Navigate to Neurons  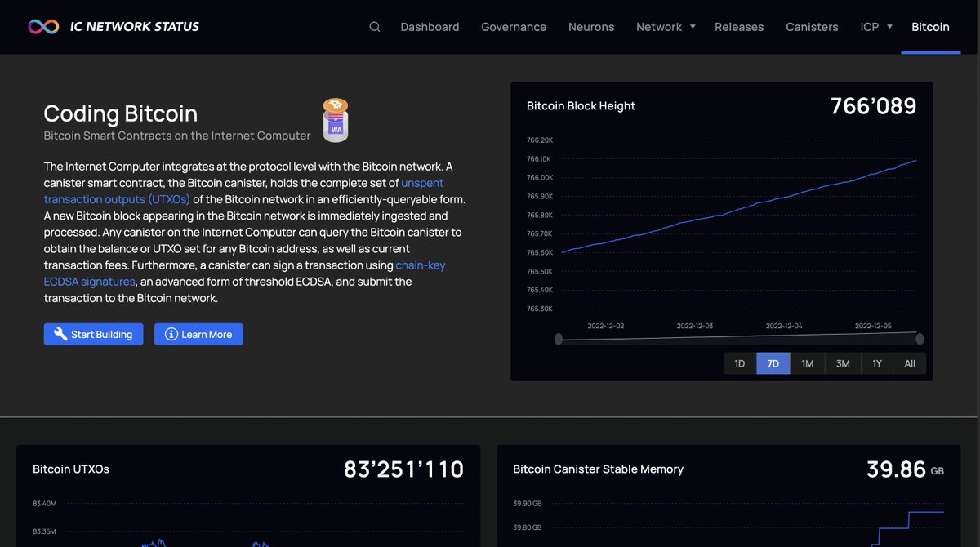(x=591, y=27)
